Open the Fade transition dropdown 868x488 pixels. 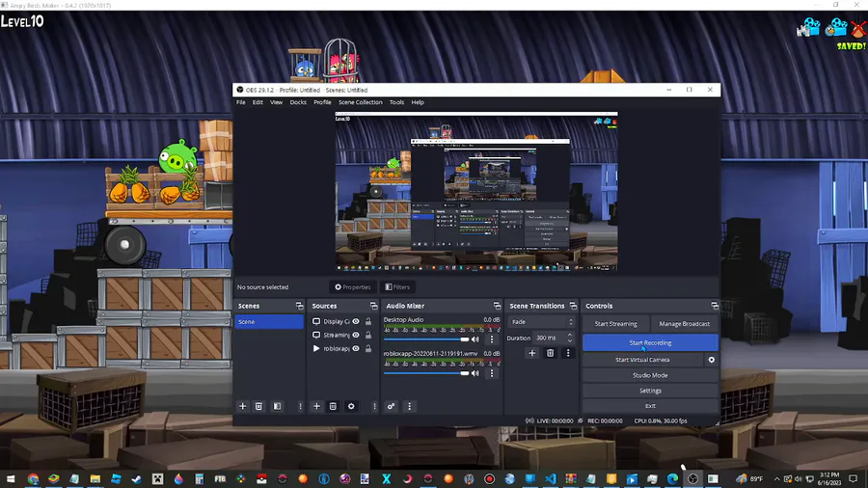[542, 321]
